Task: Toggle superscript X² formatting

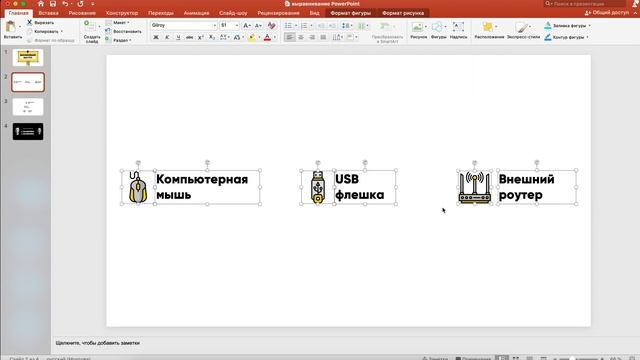Action: [200, 37]
